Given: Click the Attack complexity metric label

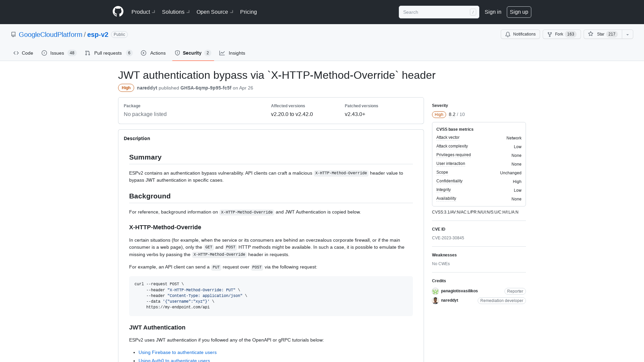Looking at the screenshot, I should pyautogui.click(x=452, y=146).
